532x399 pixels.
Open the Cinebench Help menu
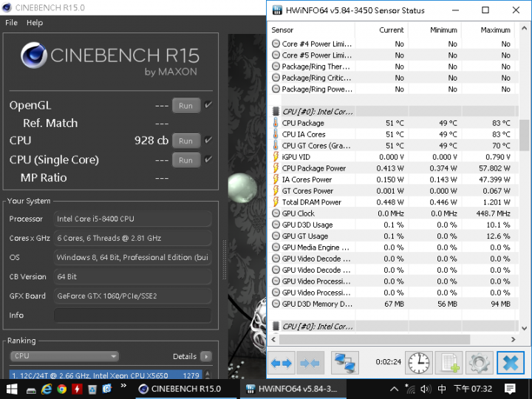(x=35, y=23)
